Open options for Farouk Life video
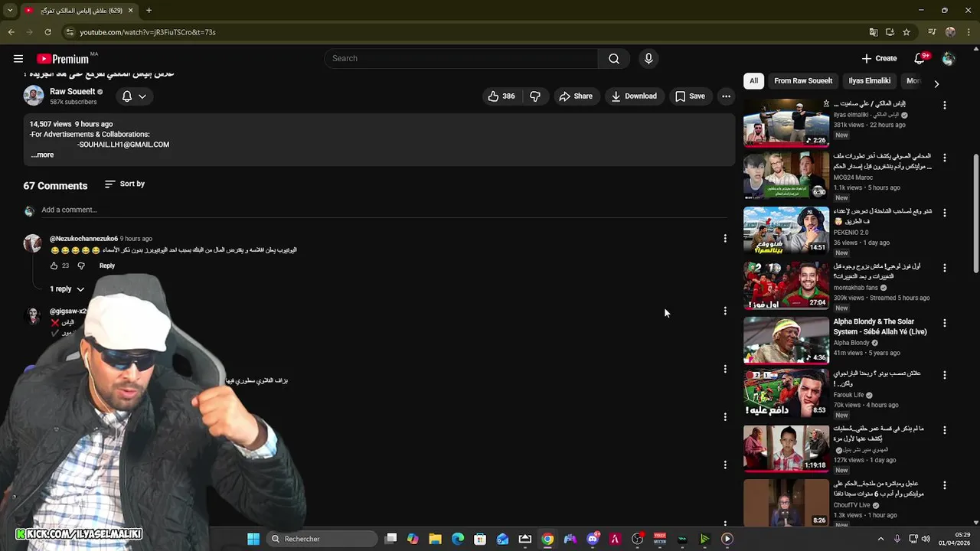 pos(944,375)
